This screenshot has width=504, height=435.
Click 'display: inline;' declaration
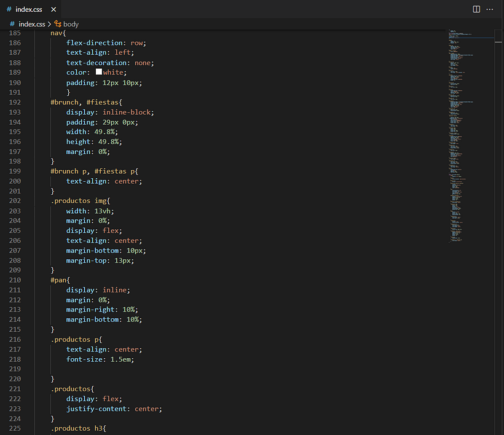point(98,290)
